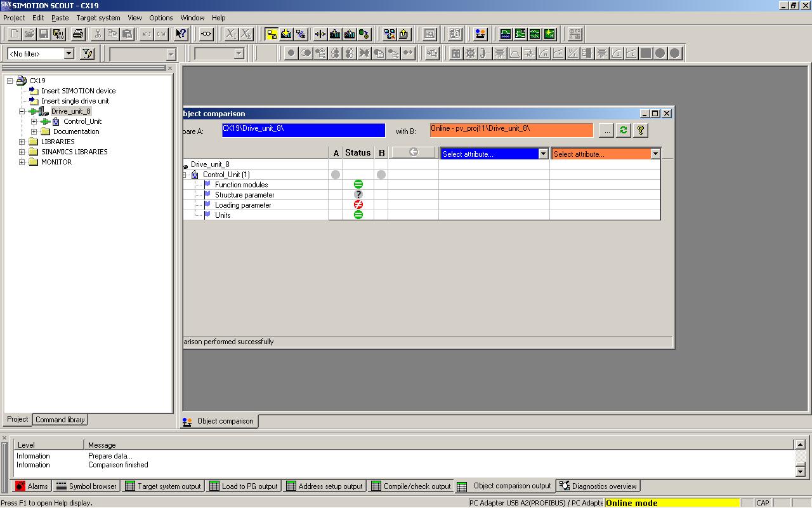Click the Cut scissors toolbar icon

point(98,34)
